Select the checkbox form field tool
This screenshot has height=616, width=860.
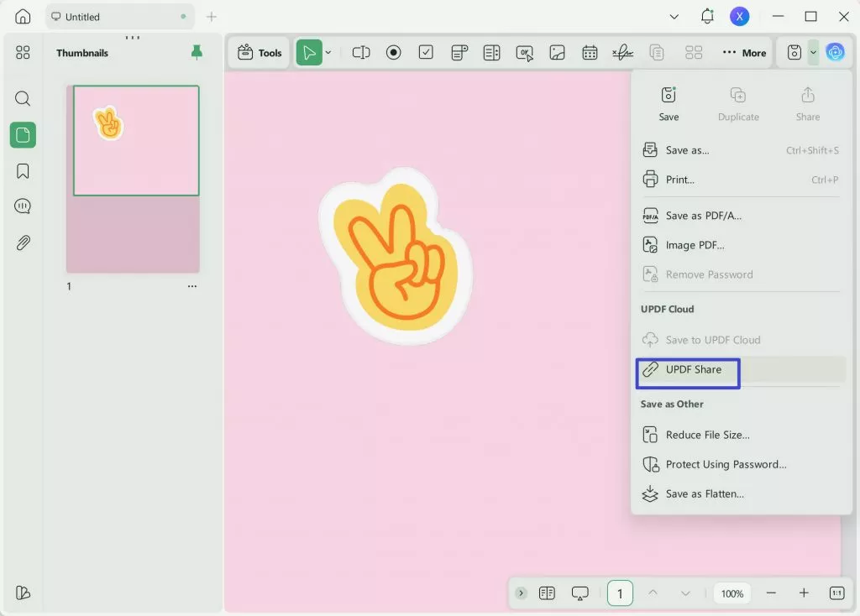coord(426,53)
